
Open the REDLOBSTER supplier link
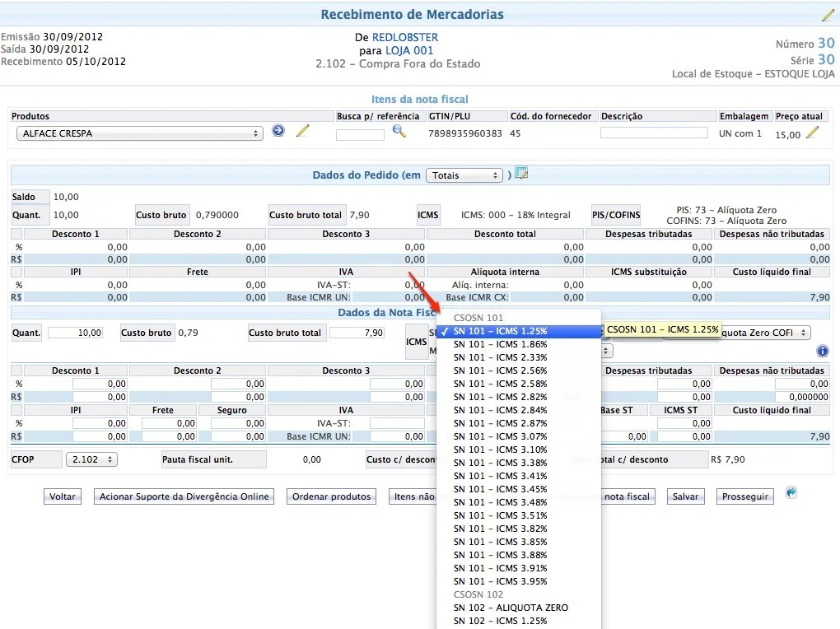[405, 37]
